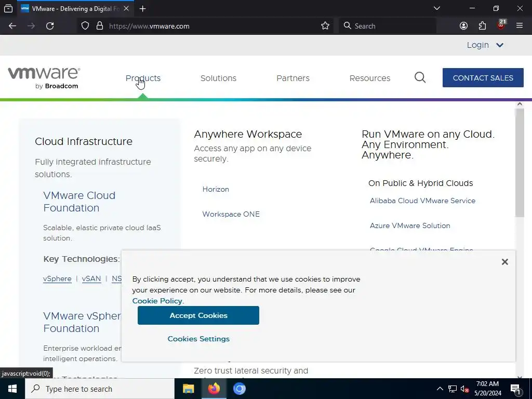The image size is (532, 399).
Task: Click Accept Cookies
Action: 198,315
